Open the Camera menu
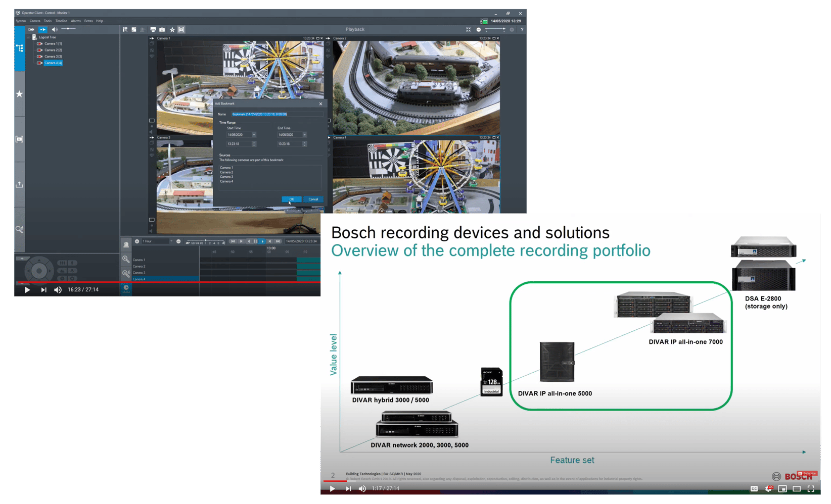The height and width of the screenshot is (504, 831). click(35, 21)
